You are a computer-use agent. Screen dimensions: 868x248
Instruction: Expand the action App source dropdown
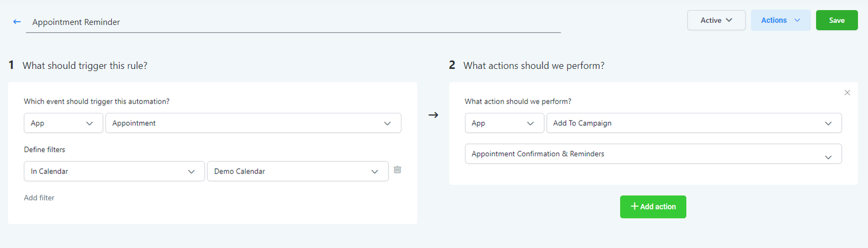pyautogui.click(x=504, y=123)
